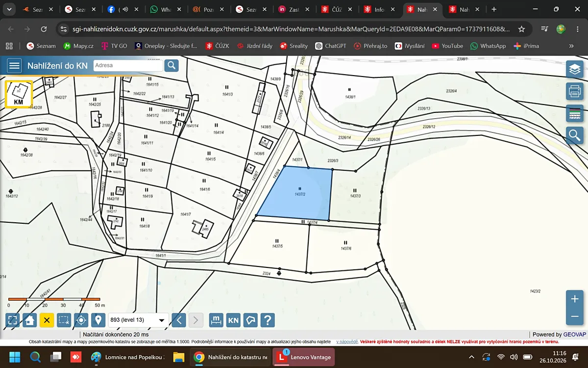The image size is (588, 368).
Task: Open a new browser tab
Action: 493,9
